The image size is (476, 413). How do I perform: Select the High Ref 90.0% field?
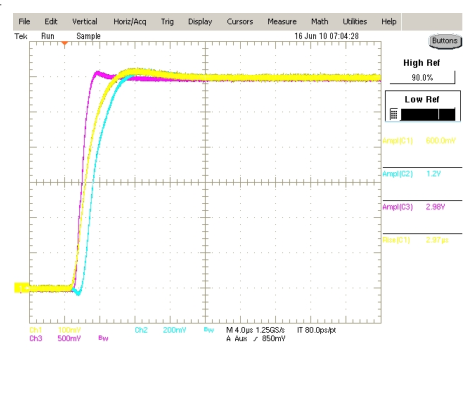tap(422, 78)
